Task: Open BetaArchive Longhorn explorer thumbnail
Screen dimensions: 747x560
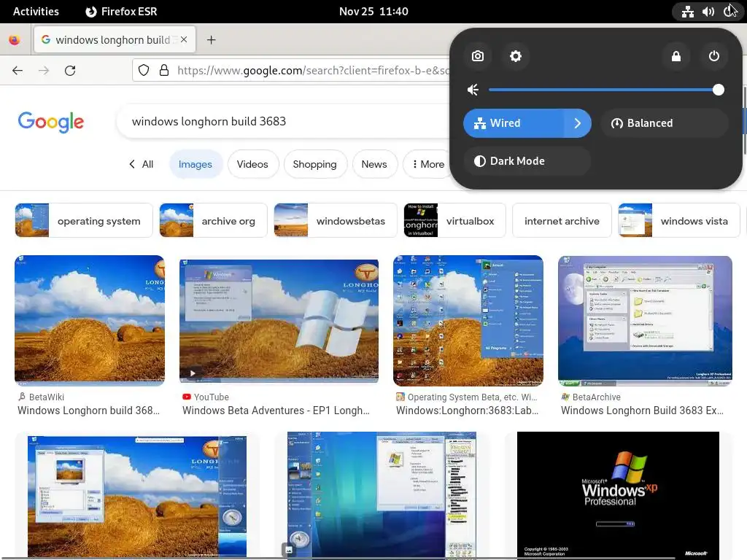Action: pyautogui.click(x=645, y=321)
